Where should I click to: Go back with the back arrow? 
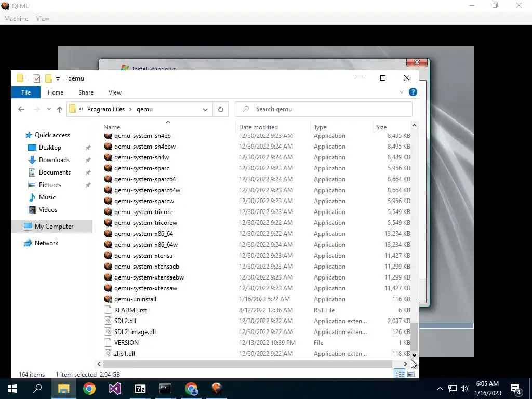21,109
